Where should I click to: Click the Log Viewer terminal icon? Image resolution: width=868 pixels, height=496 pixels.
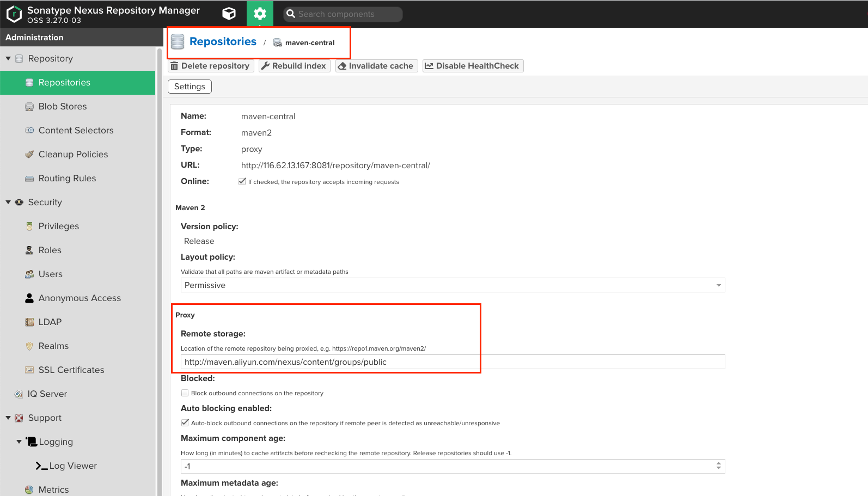click(41, 466)
